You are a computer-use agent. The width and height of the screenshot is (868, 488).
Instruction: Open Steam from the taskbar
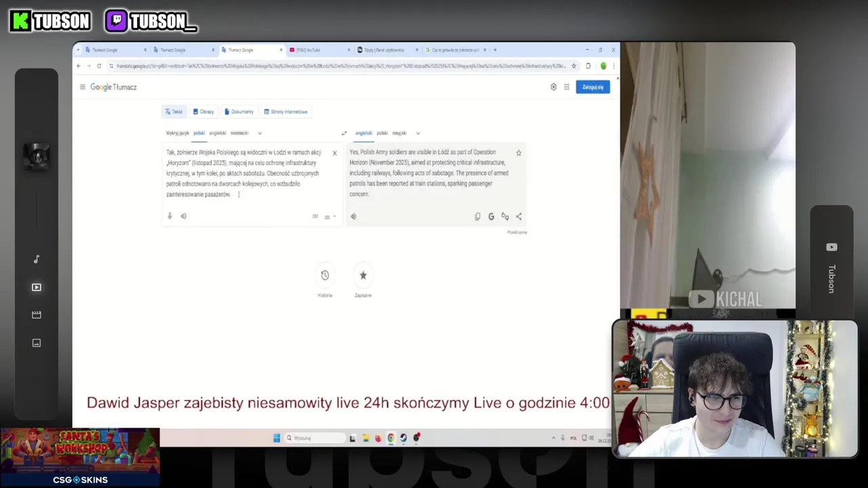[x=403, y=438]
